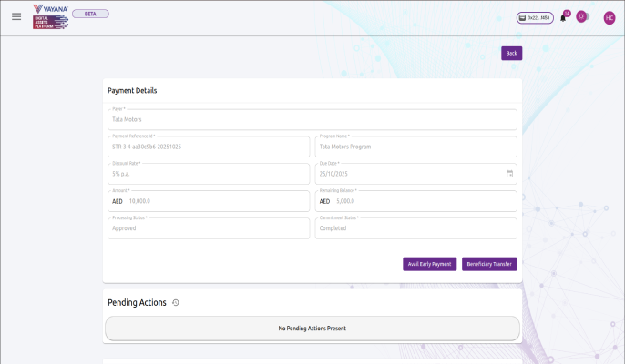Click Beneficiary Transfer button

pos(489,264)
